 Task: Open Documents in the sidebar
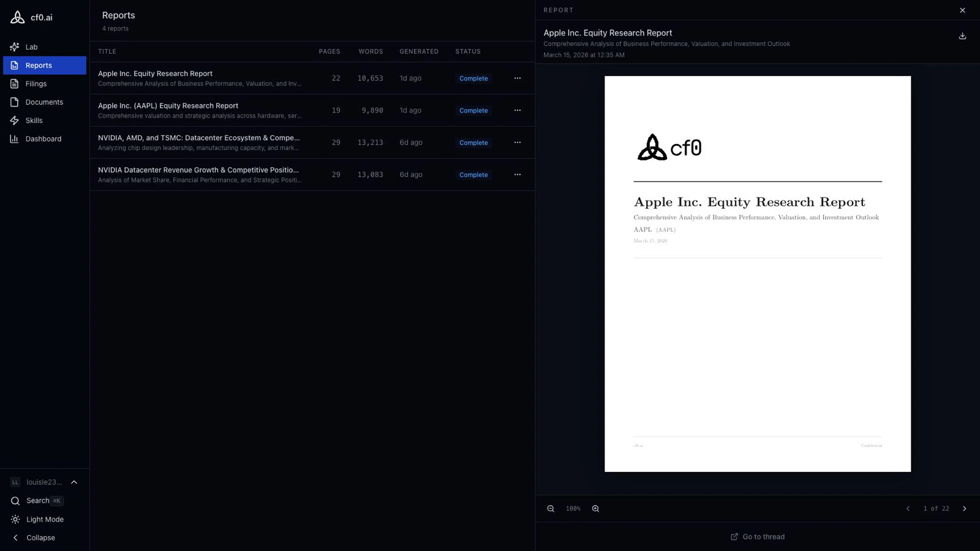click(x=45, y=102)
